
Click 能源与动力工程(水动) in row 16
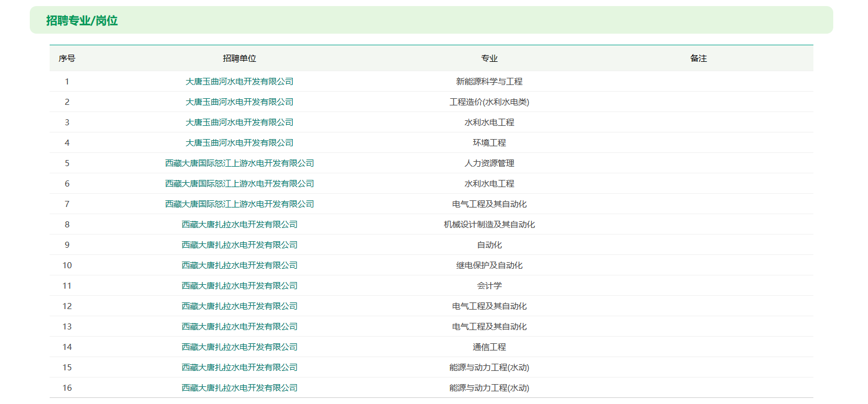489,388
